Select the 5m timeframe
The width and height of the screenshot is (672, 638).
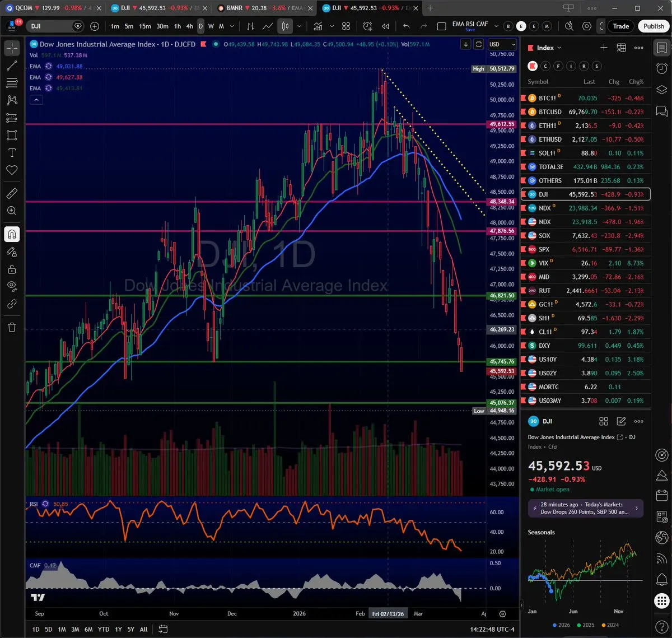[x=129, y=26]
